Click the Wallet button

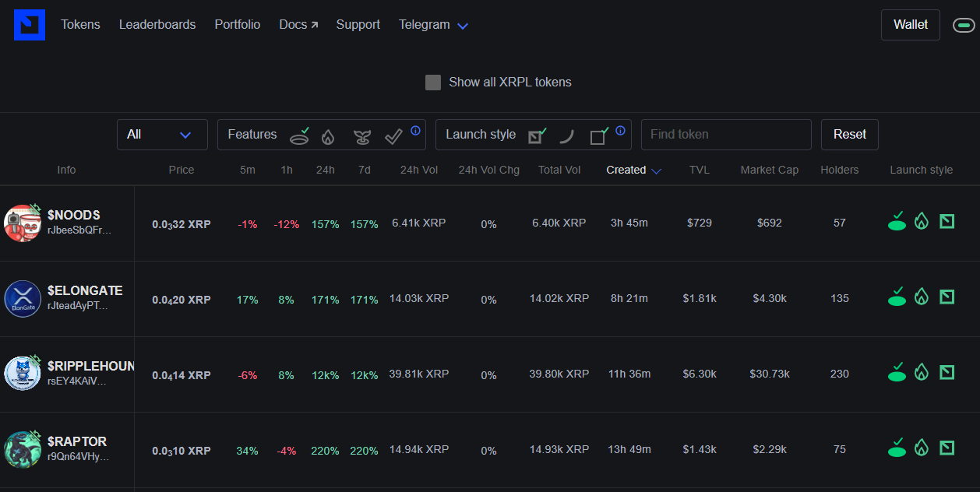[x=910, y=25]
